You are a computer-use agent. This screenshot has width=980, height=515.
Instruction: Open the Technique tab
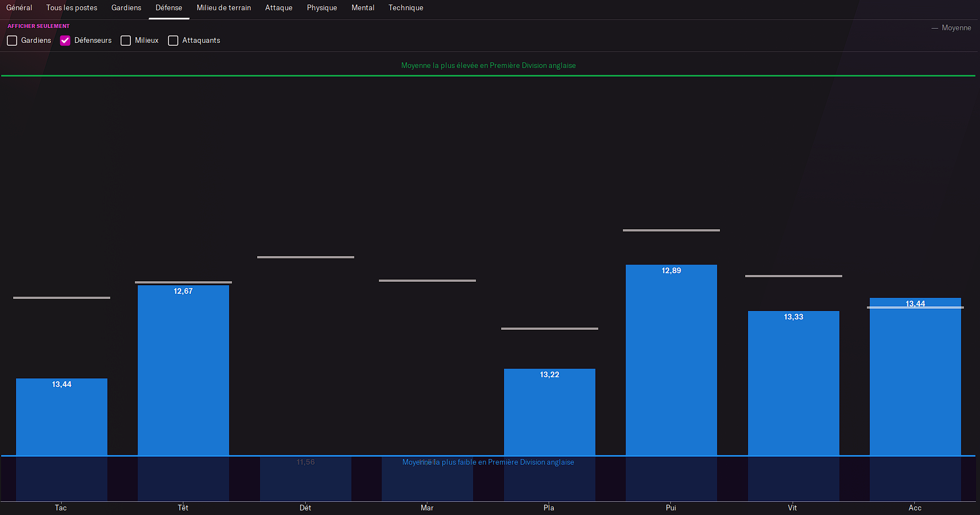406,8
